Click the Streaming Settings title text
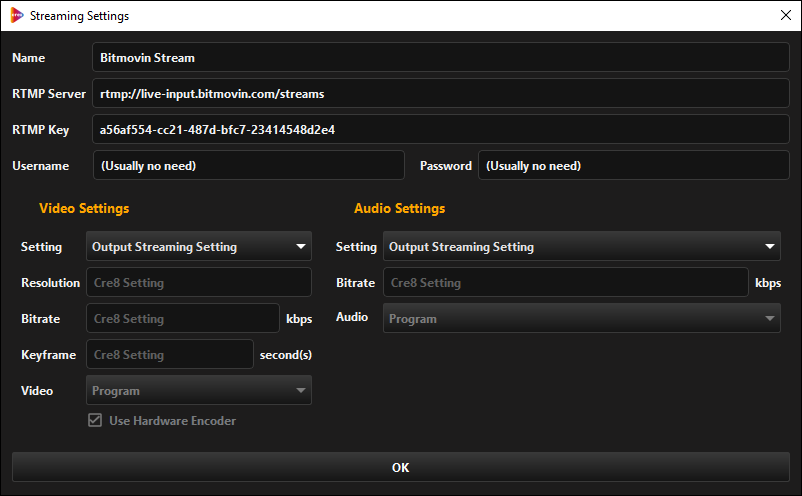Image resolution: width=802 pixels, height=496 pixels. [79, 16]
